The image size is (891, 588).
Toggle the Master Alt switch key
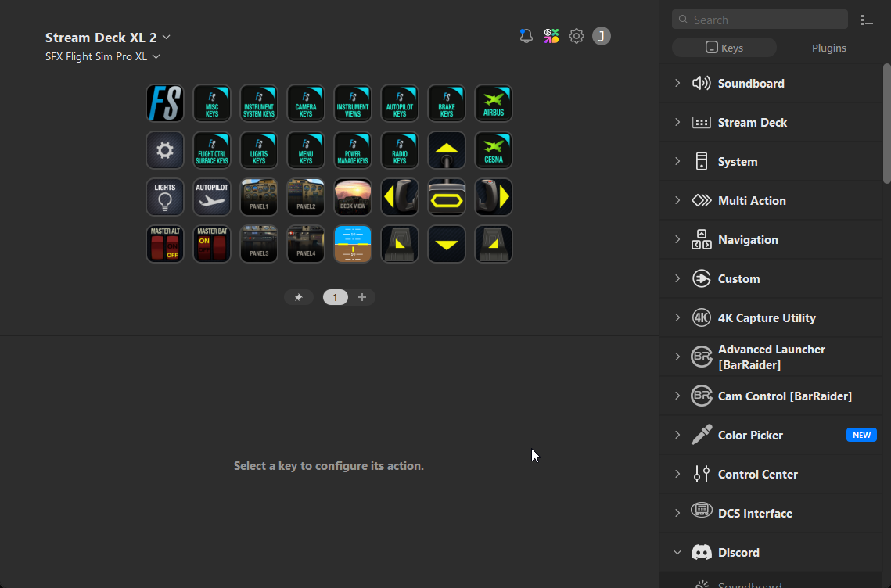[x=165, y=244]
